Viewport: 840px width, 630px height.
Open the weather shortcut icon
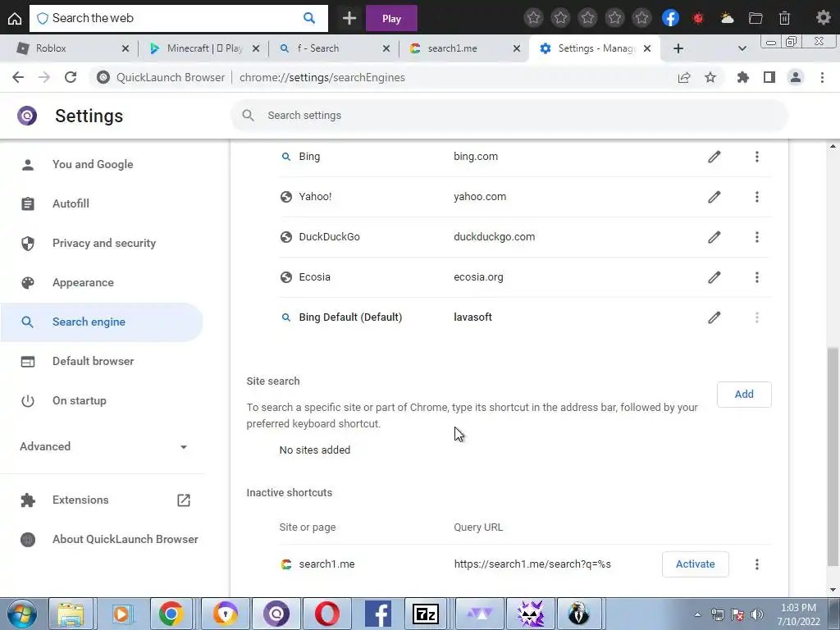coord(727,18)
